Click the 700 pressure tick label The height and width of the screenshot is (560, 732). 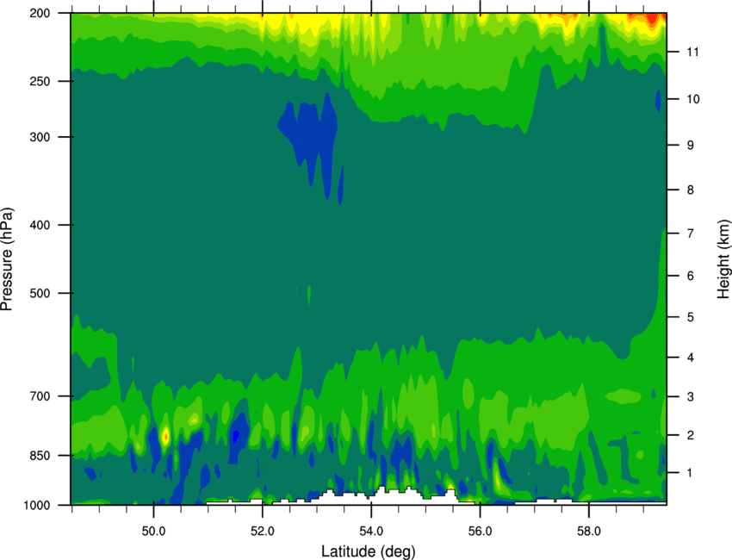[40, 396]
